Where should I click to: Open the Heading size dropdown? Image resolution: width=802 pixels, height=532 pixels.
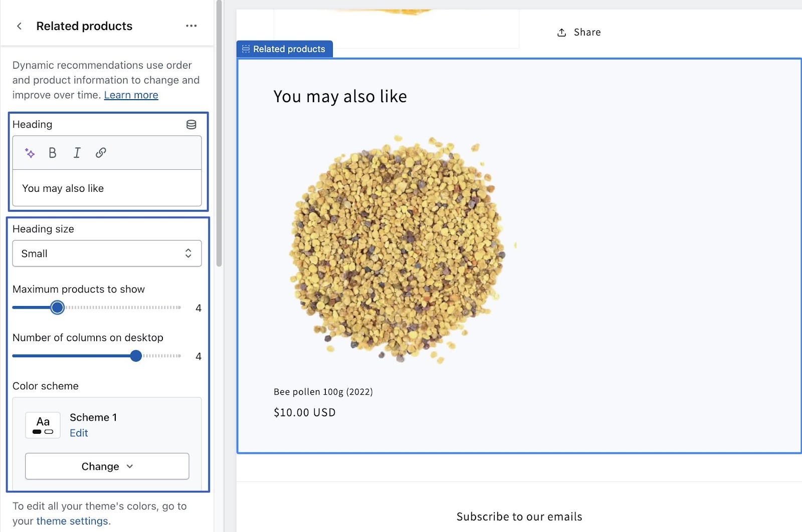pos(107,253)
